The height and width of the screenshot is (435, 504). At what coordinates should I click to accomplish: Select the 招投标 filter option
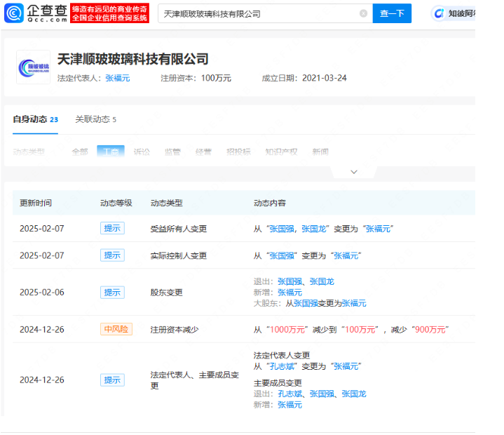(x=238, y=152)
